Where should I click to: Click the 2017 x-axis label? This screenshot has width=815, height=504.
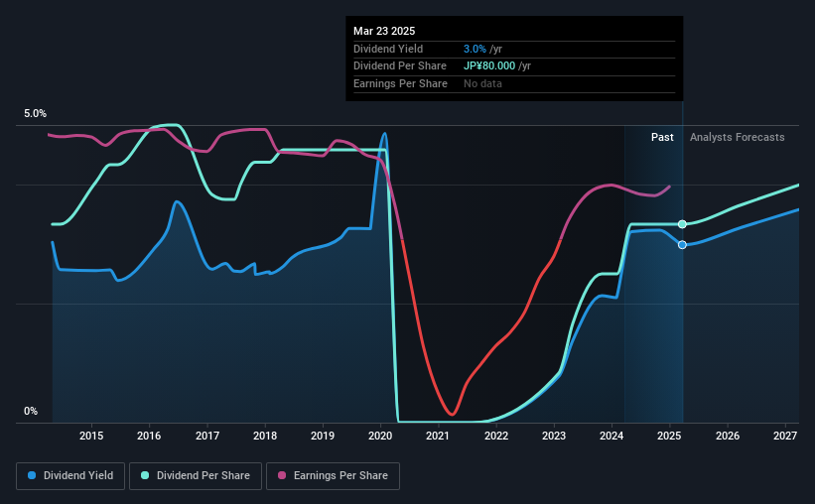[x=206, y=436]
